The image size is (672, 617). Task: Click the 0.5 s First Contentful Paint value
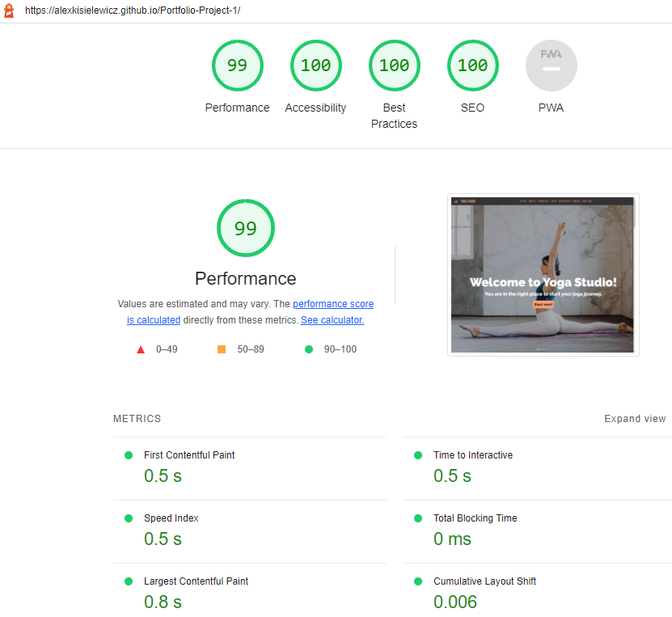click(x=163, y=476)
